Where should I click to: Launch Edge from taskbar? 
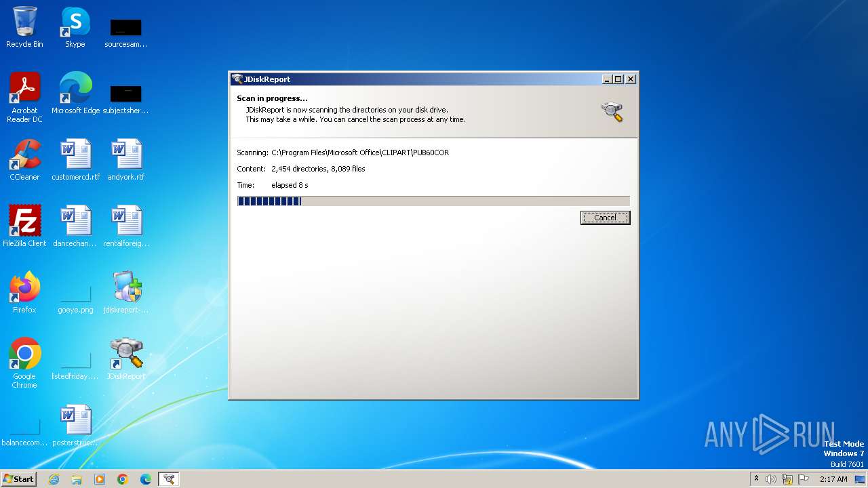[x=146, y=479]
